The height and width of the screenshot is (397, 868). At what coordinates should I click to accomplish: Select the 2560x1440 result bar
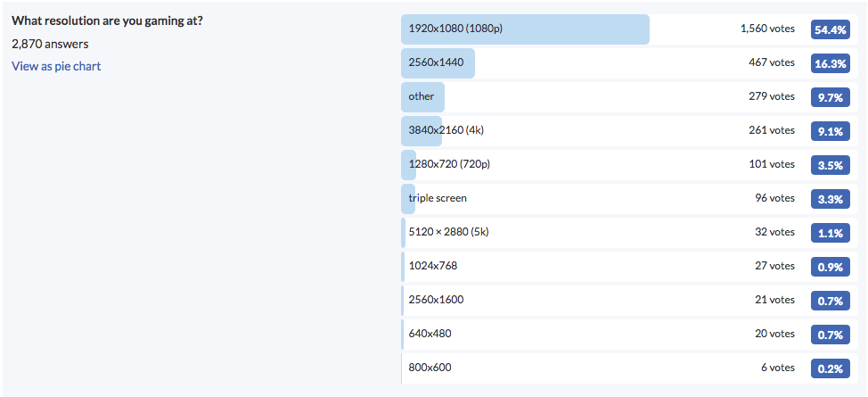tap(438, 62)
